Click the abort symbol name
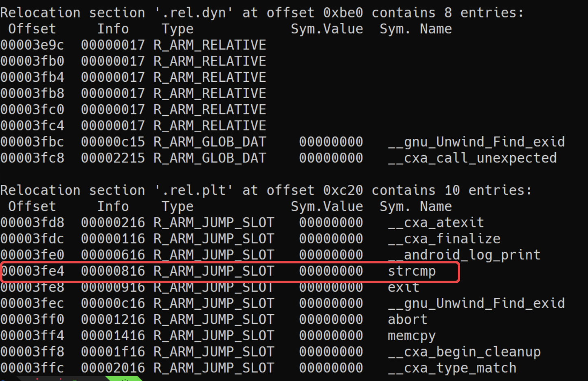Screen dimensions: 588x381 tap(408, 320)
